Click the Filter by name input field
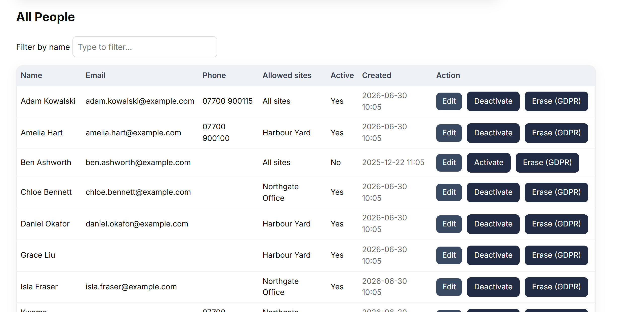 coord(145,47)
